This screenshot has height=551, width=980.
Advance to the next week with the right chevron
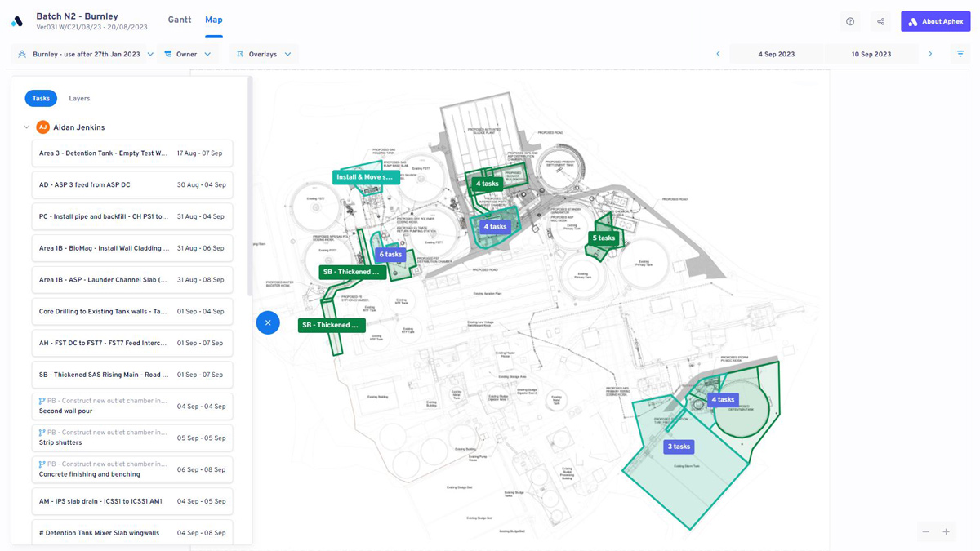point(929,53)
